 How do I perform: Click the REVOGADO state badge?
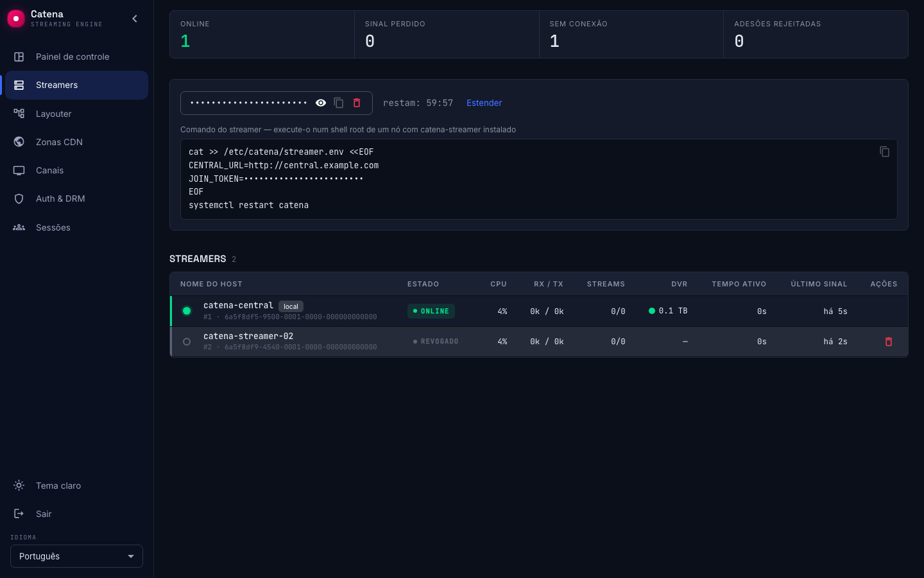pos(436,342)
